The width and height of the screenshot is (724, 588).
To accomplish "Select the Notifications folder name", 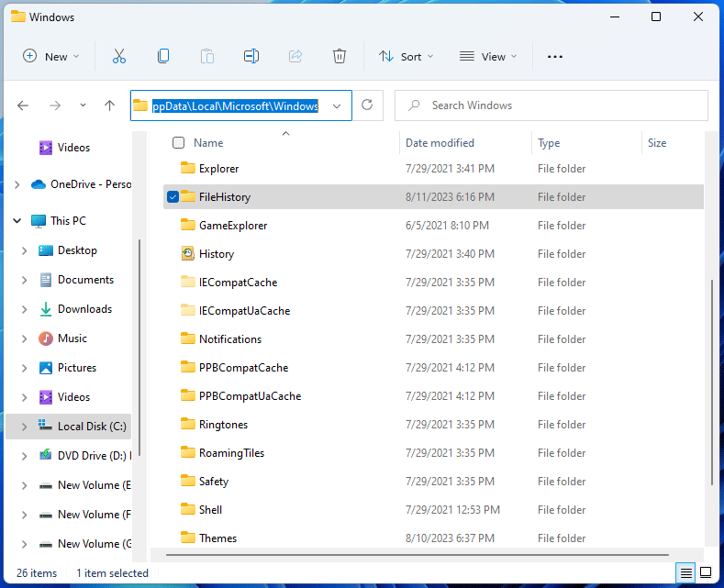I will [x=230, y=339].
